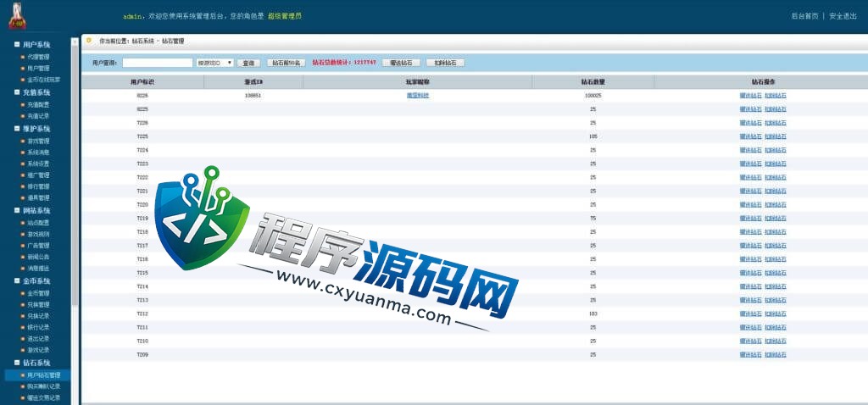
Task: Click the 钻石操作 column header
Action: (x=763, y=82)
